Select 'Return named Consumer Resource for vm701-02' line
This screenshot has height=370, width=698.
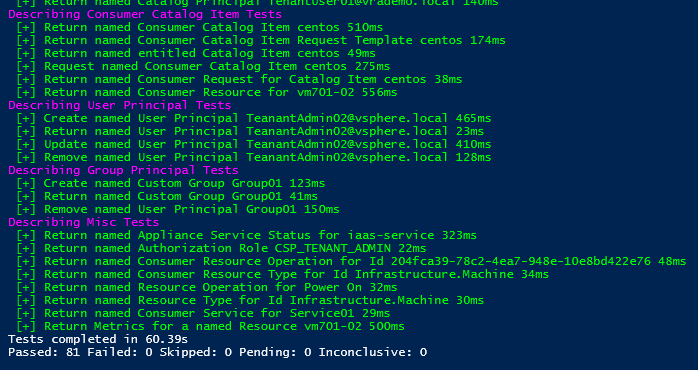tap(207, 93)
